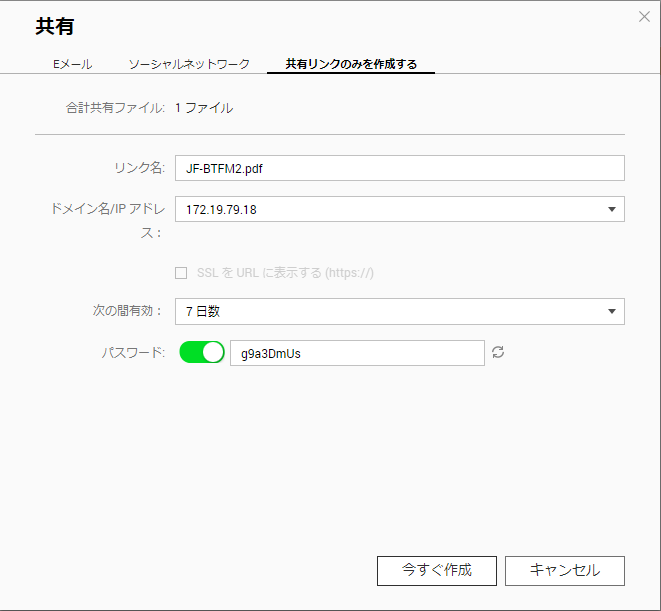Expand the 次の間有効 dropdown arrow

[612, 312]
